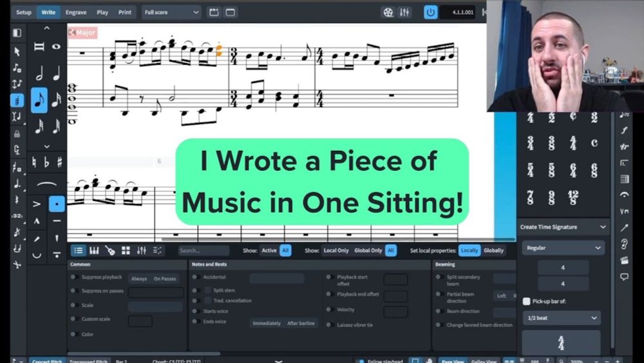Collapse the Create Time Signature section
This screenshot has width=644, height=363.
(x=603, y=227)
